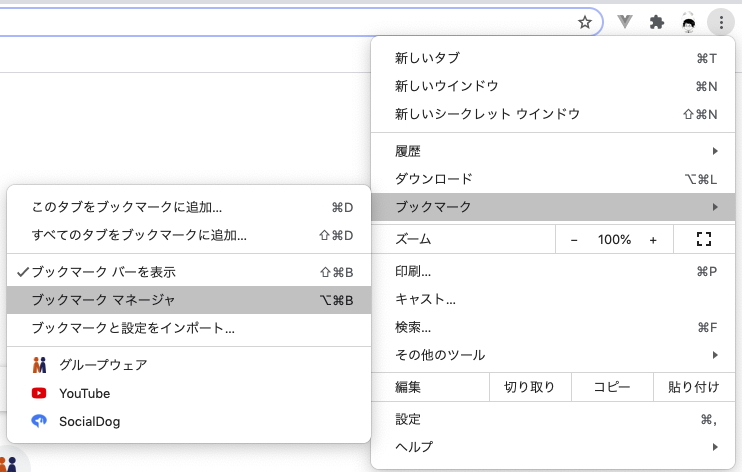
Task: Expand the その他のツール submenu
Action: (x=553, y=355)
